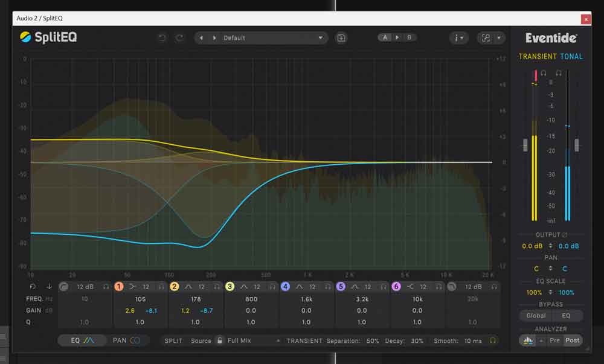Click the band 2 peak filter shape icon

pyautogui.click(x=187, y=287)
